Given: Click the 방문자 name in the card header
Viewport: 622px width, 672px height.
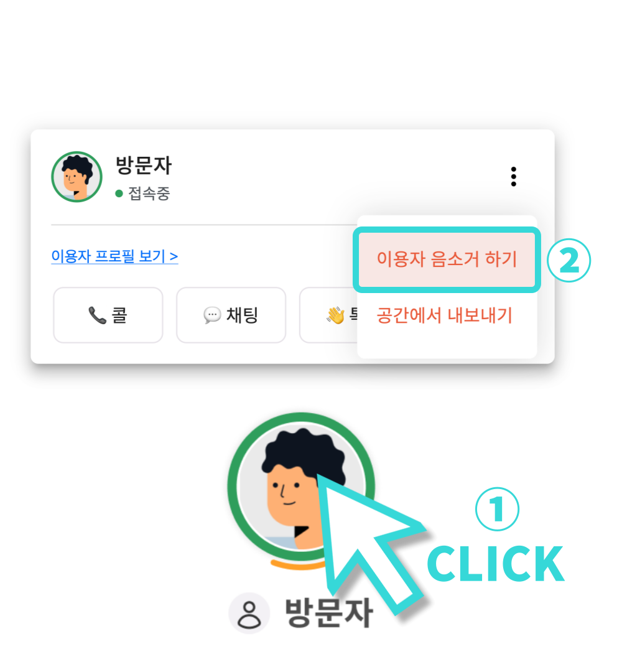Looking at the screenshot, I should point(144,165).
